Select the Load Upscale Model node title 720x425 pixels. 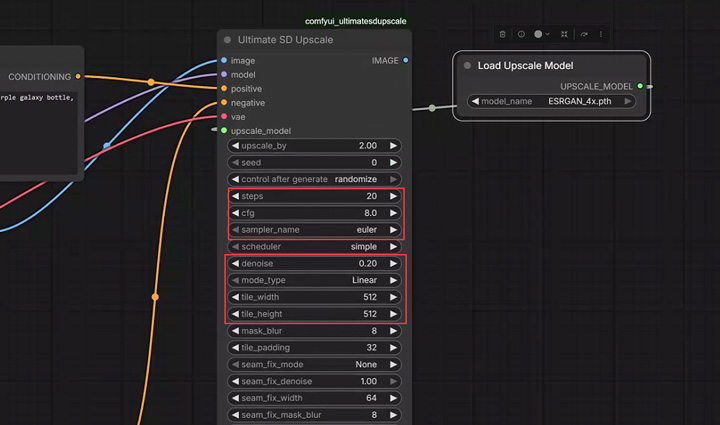(x=525, y=66)
